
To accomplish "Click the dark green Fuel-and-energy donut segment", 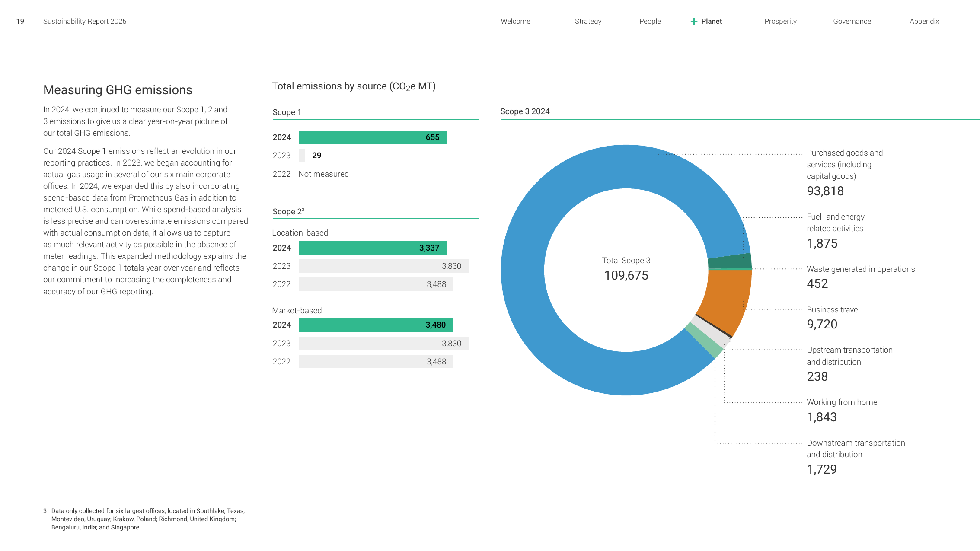I will (730, 261).
